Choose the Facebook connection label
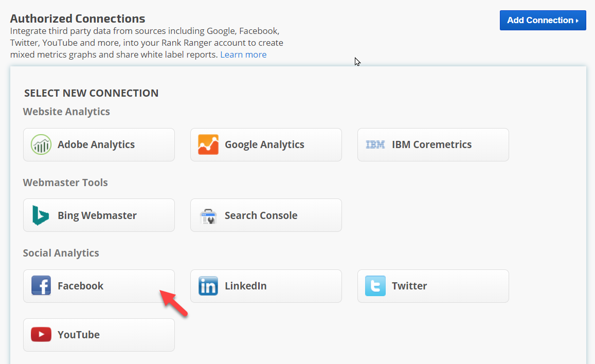This screenshot has height=364, width=595. (x=81, y=286)
